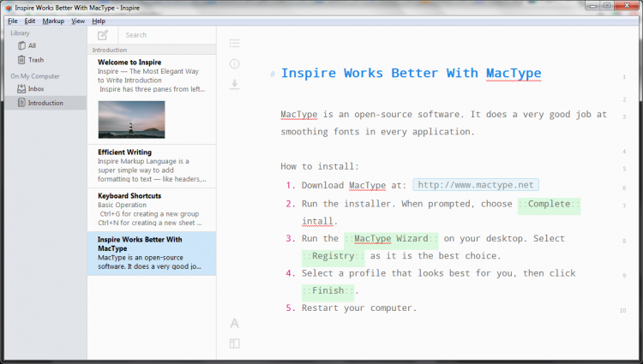
Task: Click the document heading title text
Action: point(411,74)
